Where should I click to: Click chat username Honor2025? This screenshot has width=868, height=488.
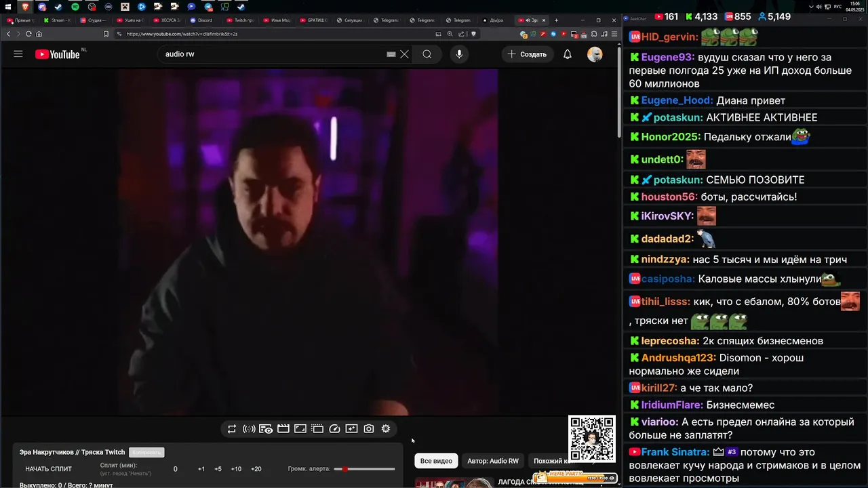[x=671, y=137]
